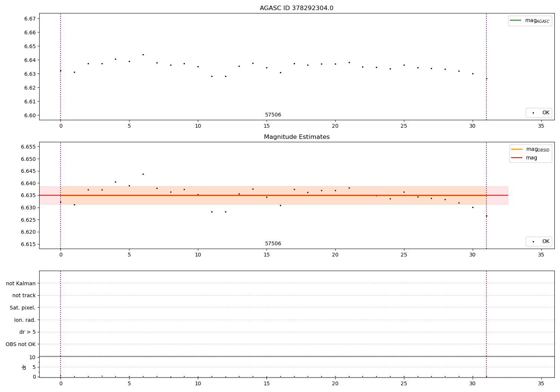Click the green mag AGASC legend line
The image size is (560, 392).
[516, 21]
